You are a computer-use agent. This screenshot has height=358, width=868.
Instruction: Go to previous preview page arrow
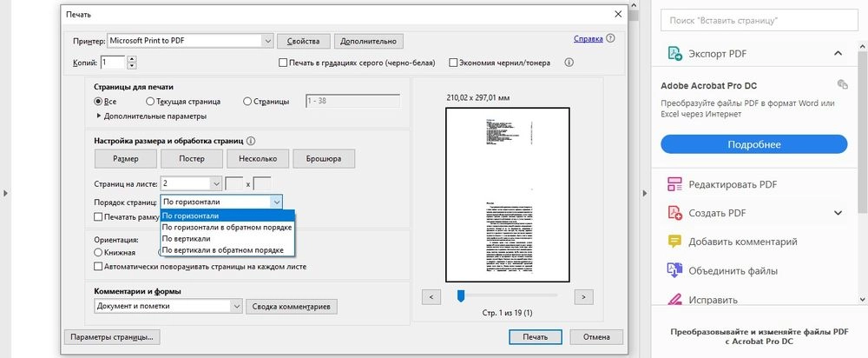[431, 297]
